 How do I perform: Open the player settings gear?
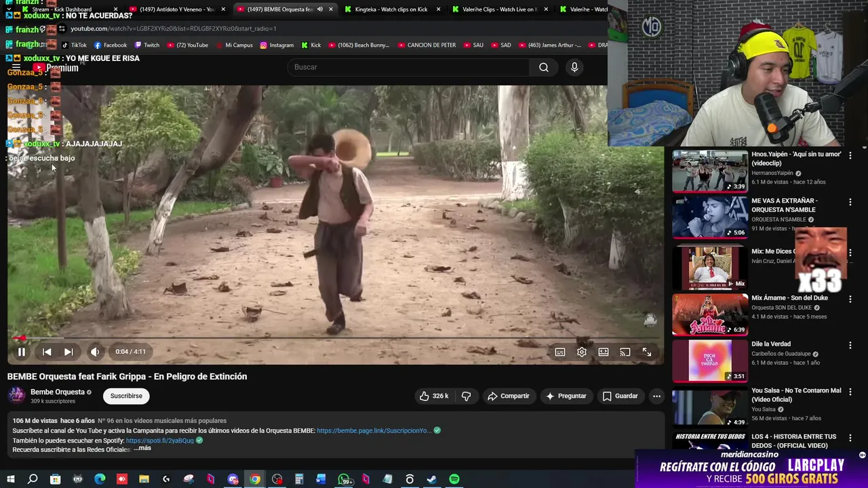pyautogui.click(x=582, y=352)
